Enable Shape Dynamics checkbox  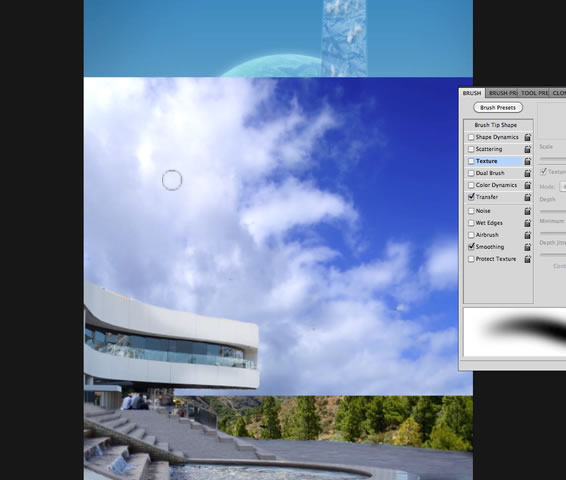point(471,137)
